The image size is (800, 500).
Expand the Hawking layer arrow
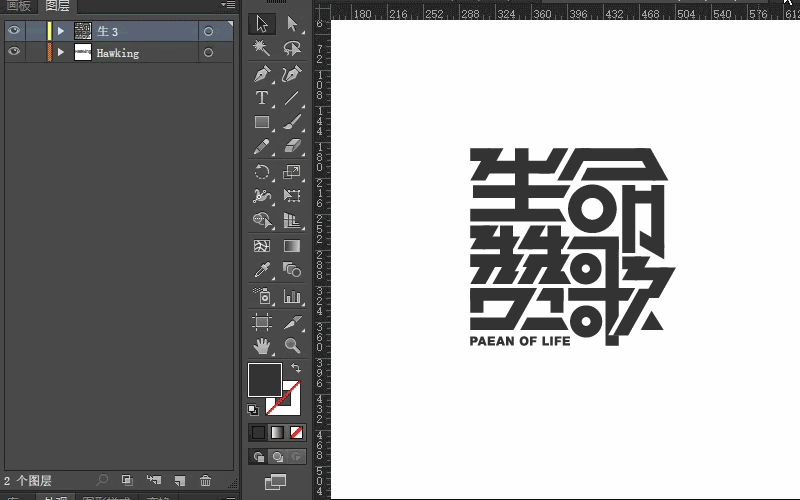tap(61, 52)
